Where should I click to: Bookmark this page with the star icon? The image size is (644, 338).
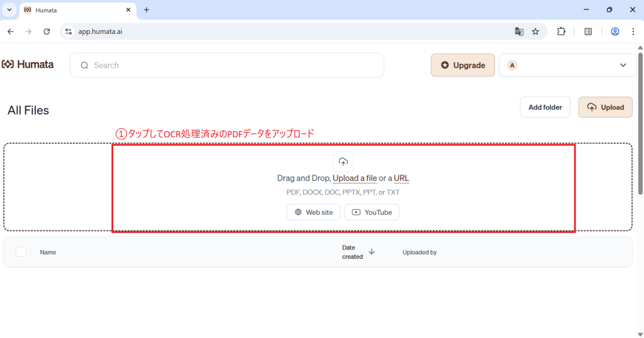click(536, 31)
